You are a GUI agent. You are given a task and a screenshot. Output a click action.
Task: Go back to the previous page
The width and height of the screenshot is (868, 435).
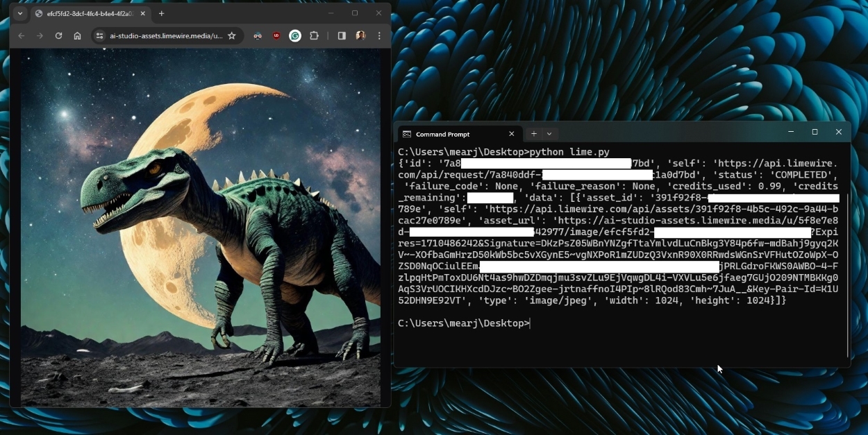pos(22,36)
